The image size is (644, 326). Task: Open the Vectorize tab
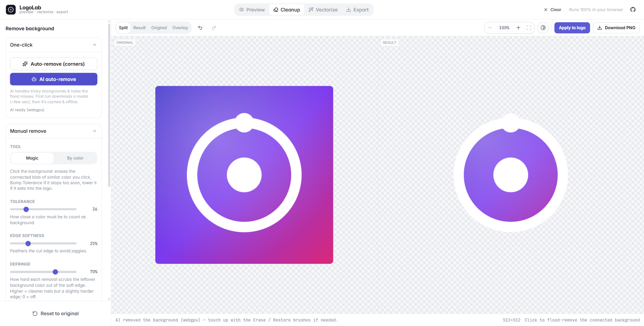323,10
